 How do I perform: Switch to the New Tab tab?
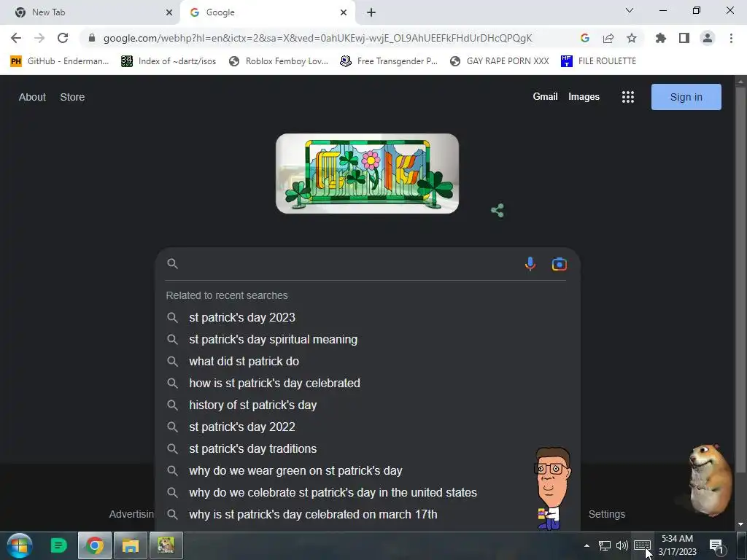click(x=90, y=12)
